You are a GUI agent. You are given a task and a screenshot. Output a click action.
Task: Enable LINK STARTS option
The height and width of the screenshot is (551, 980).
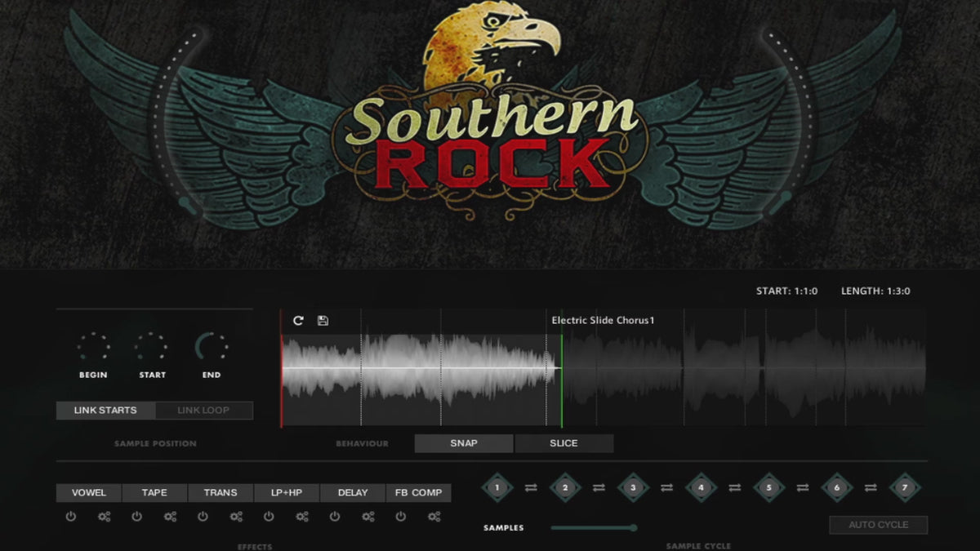[105, 410]
